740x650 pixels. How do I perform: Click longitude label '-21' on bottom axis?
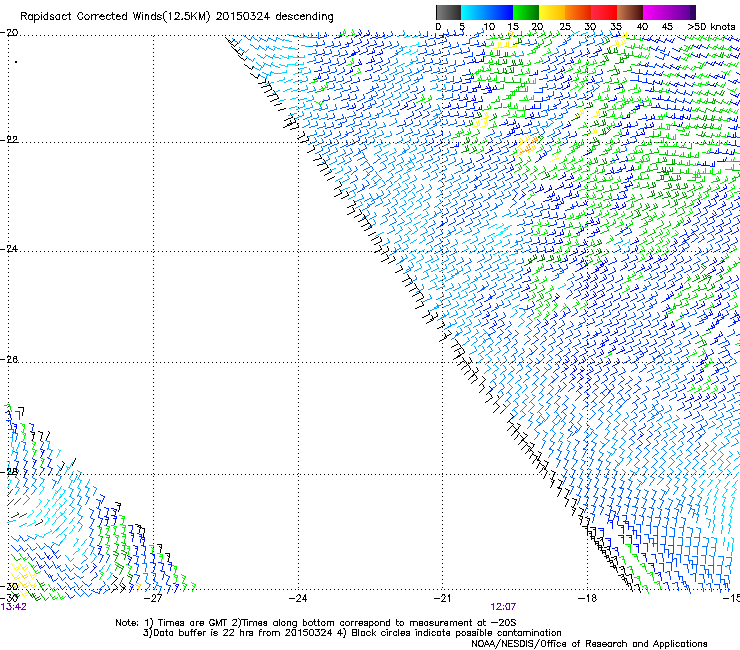pyautogui.click(x=442, y=598)
